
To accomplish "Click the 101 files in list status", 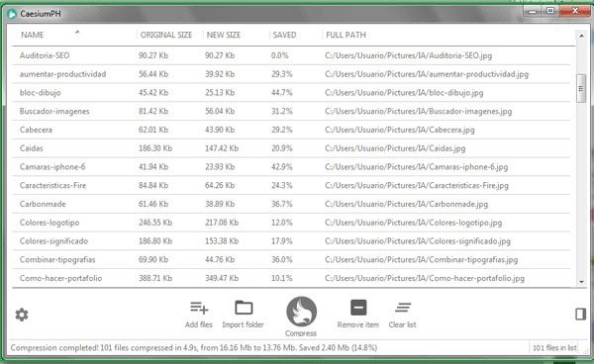I will (554, 348).
